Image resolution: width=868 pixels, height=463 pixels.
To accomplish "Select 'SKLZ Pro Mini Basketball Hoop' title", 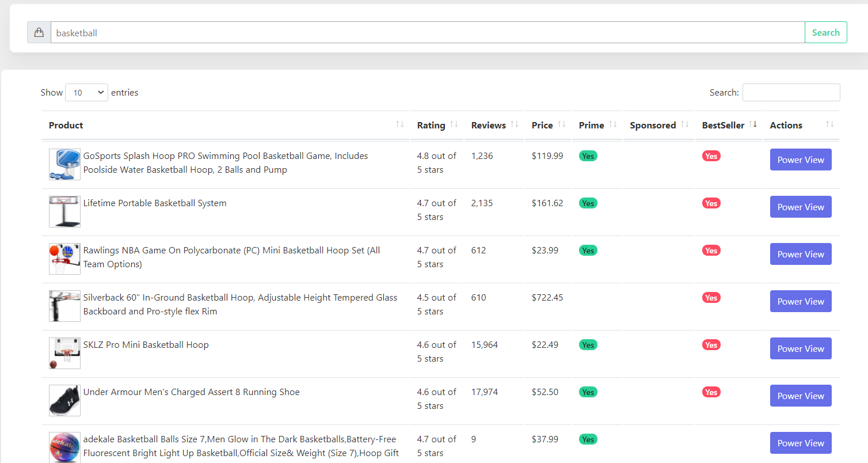I will point(146,345).
